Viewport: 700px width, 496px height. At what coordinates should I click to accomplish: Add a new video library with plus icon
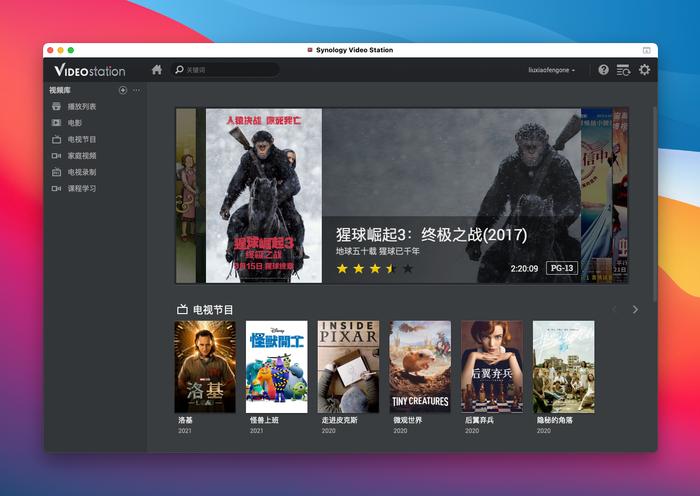click(x=123, y=90)
